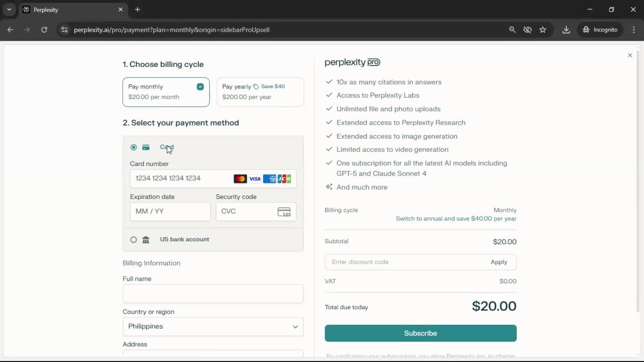Open the tab search dropdown arrow

[9, 9]
